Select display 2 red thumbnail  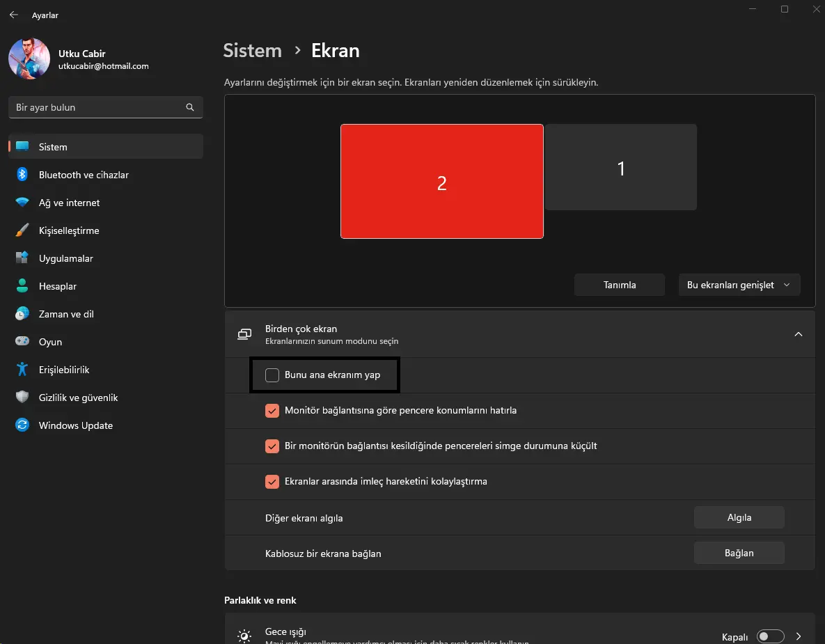pyautogui.click(x=442, y=182)
